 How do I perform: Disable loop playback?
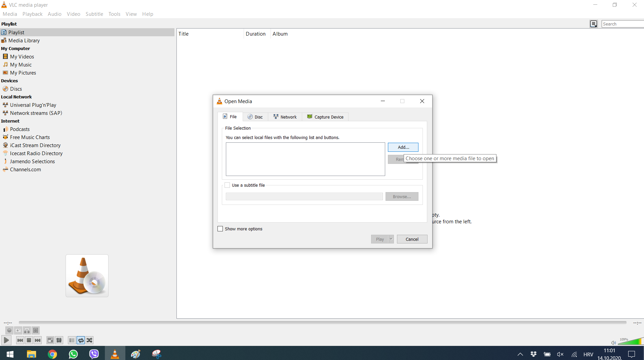point(81,340)
